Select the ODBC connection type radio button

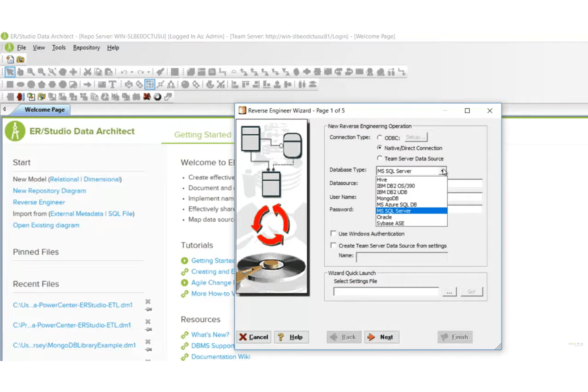click(379, 137)
